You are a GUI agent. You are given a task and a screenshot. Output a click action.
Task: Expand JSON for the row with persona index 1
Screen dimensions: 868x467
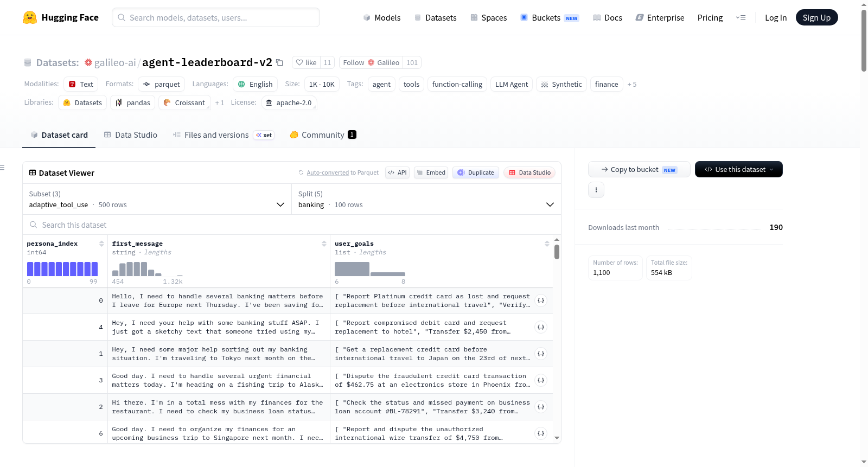[x=541, y=354]
